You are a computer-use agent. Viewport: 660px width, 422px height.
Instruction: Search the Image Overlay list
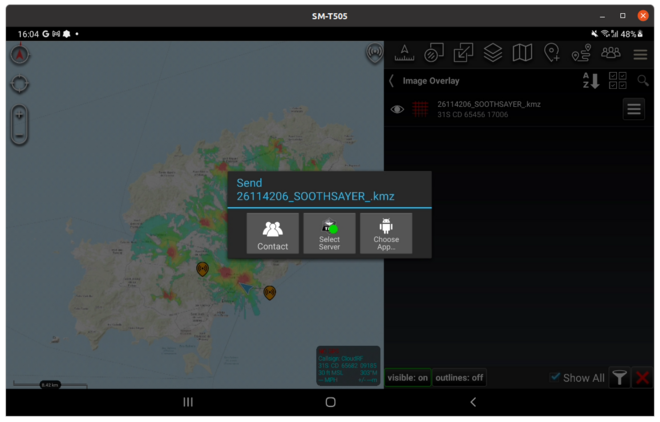point(643,81)
